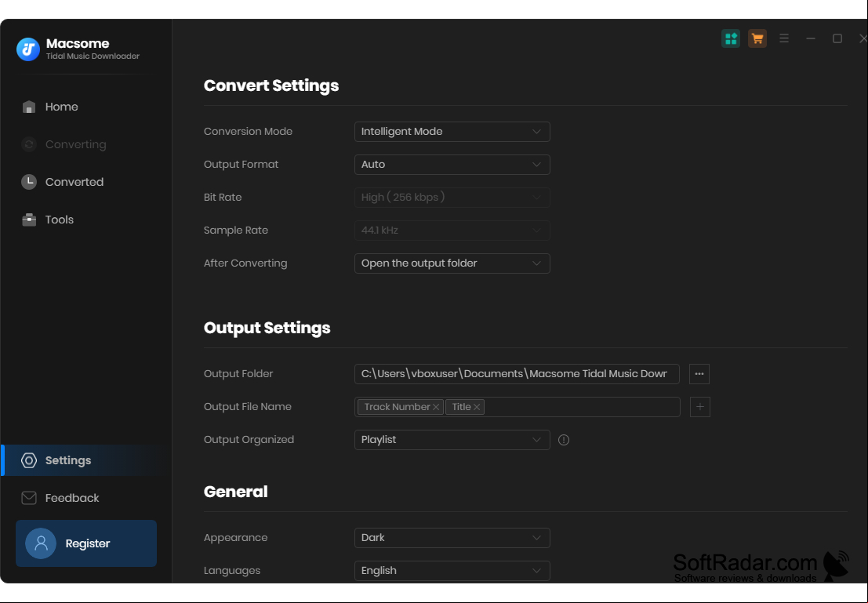868x603 pixels.
Task: Open the Languages dropdown
Action: [452, 571]
